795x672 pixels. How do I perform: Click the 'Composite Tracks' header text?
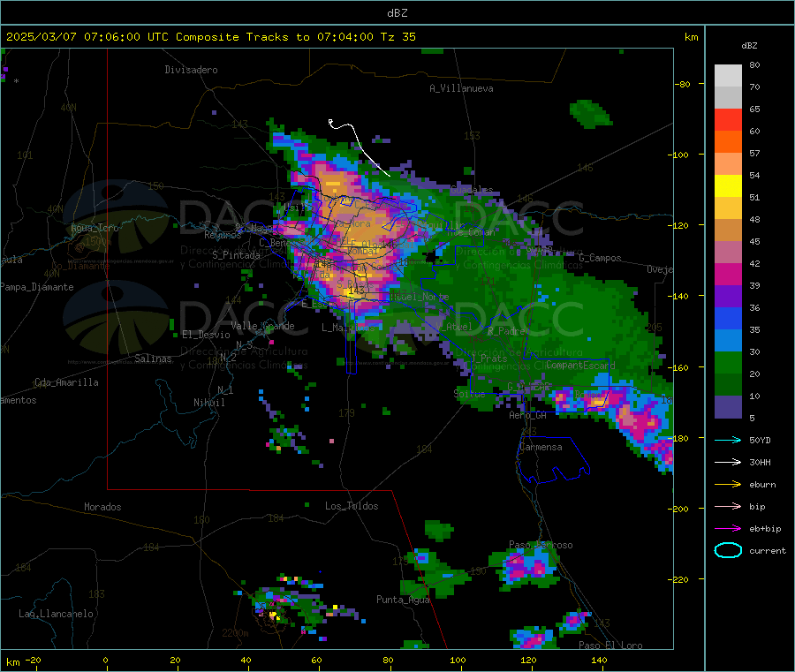232,37
